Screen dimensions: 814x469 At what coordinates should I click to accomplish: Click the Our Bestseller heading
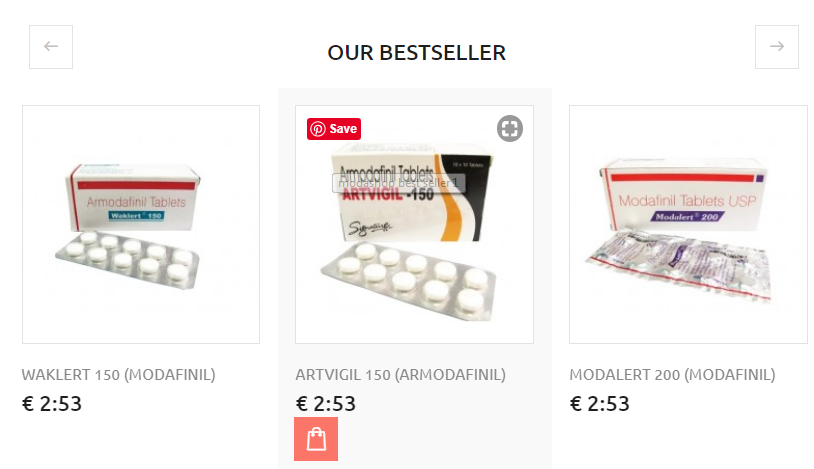(416, 52)
